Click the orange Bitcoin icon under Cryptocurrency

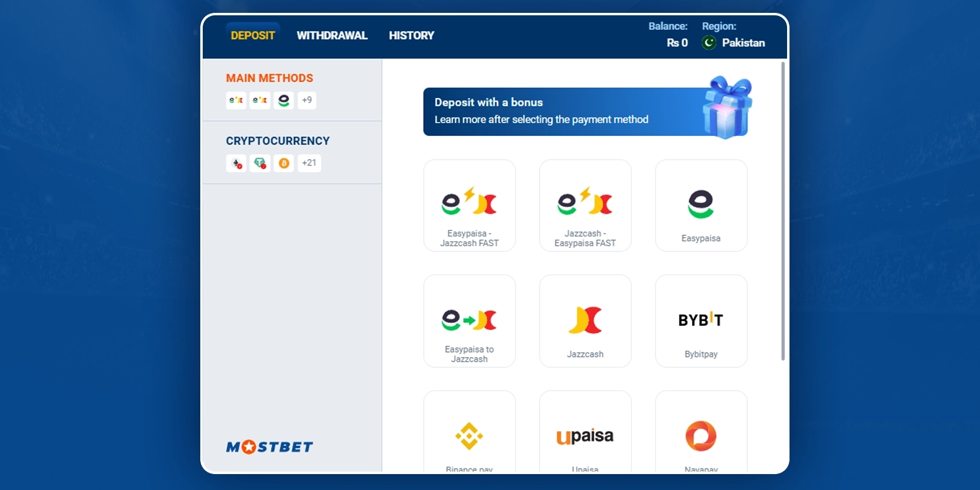coord(284,163)
